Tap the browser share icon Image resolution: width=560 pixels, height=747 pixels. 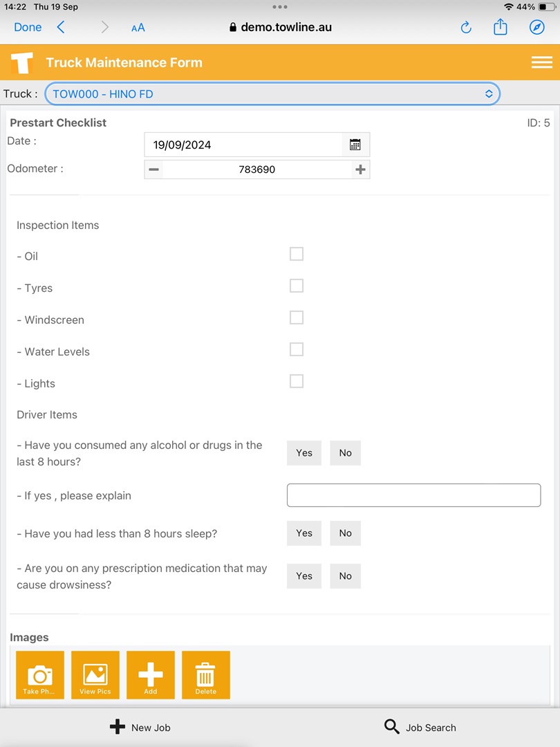[x=501, y=28]
